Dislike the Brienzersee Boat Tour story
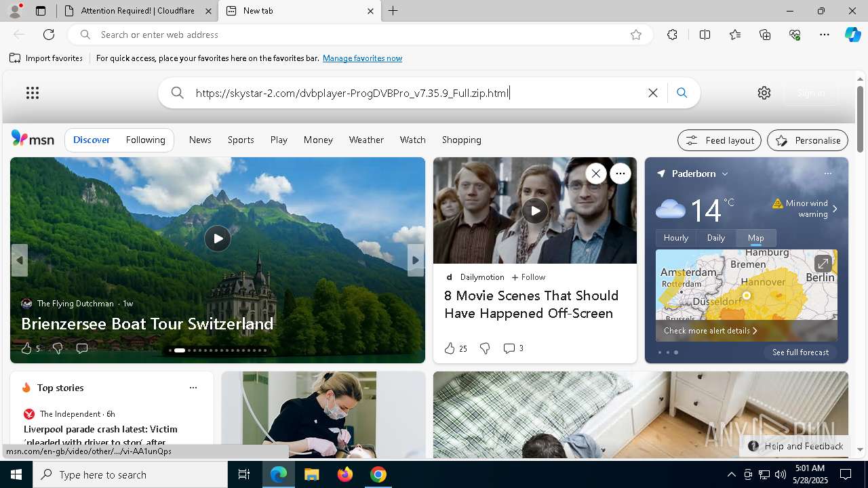 (x=58, y=348)
